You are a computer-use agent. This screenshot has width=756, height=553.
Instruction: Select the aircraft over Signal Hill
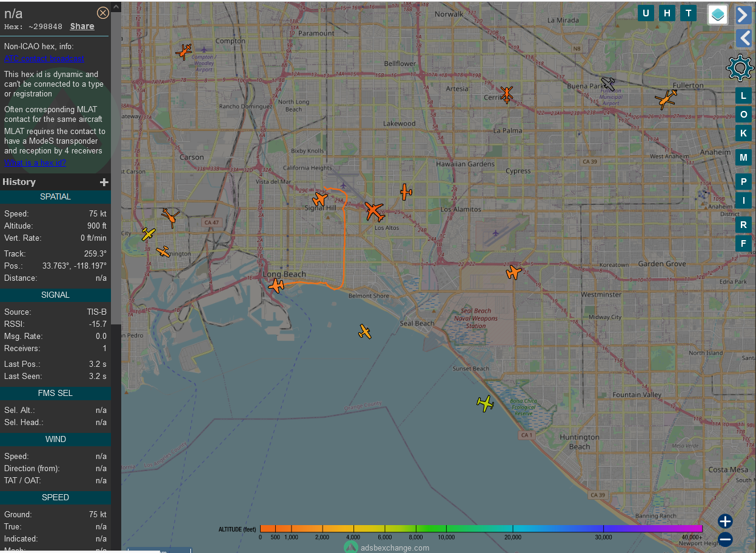[x=320, y=199]
